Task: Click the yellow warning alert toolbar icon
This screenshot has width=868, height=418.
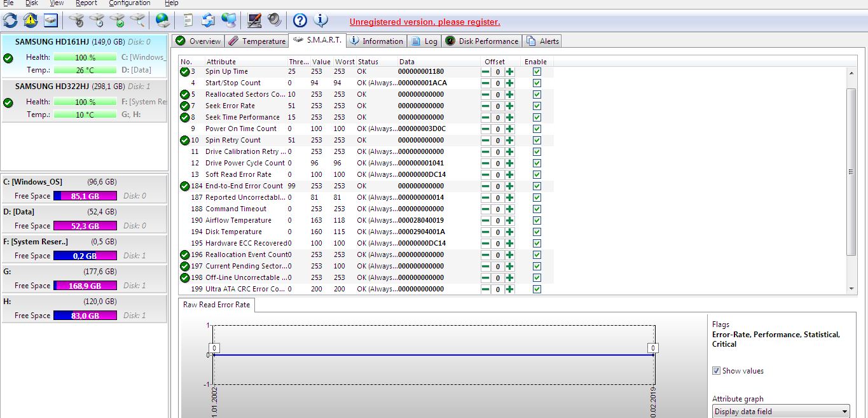Action: click(x=31, y=20)
